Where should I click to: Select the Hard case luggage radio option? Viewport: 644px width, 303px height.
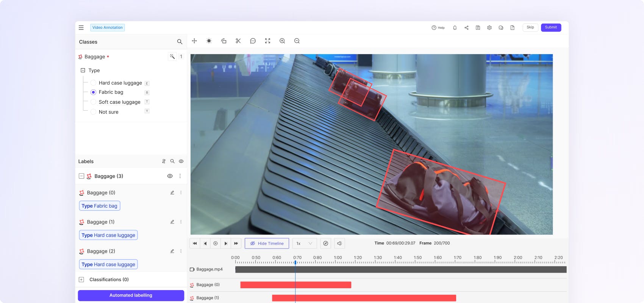pos(93,83)
